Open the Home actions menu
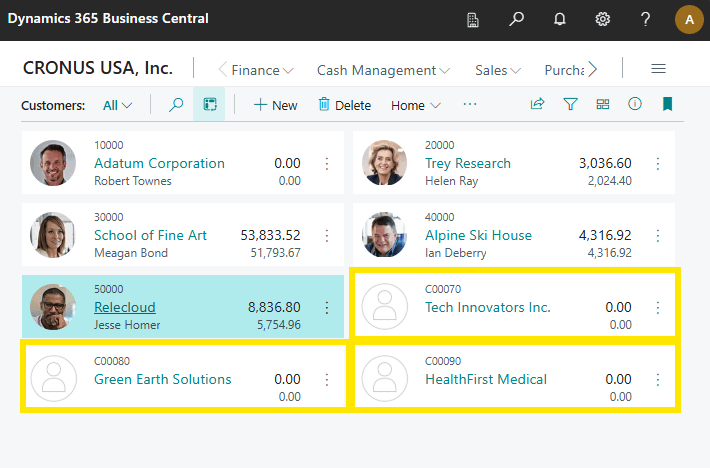 point(416,105)
